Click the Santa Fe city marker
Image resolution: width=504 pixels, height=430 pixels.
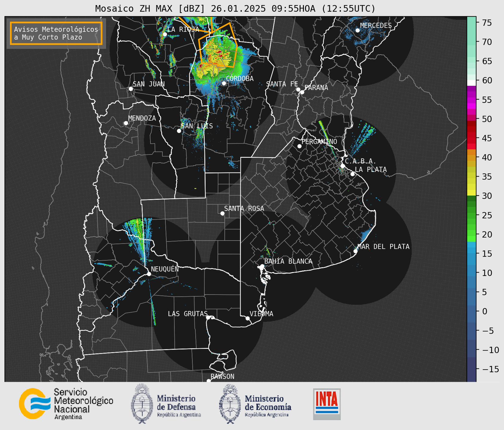(x=298, y=89)
